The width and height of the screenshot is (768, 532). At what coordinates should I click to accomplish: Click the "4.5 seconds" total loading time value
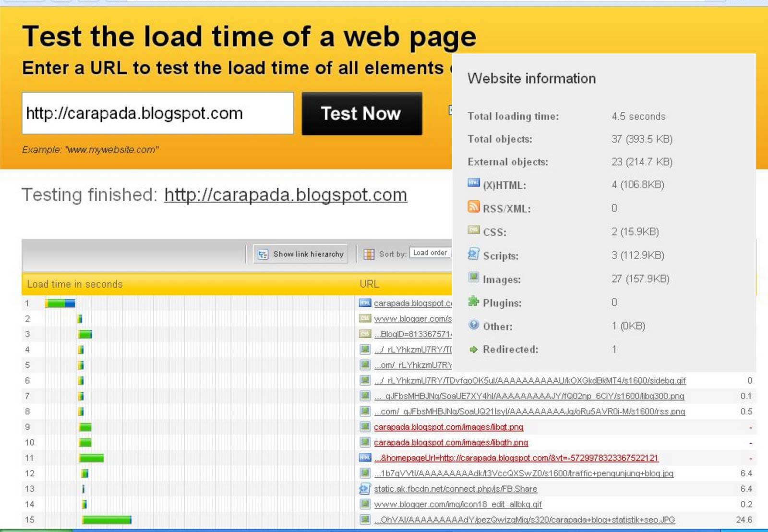(x=638, y=116)
